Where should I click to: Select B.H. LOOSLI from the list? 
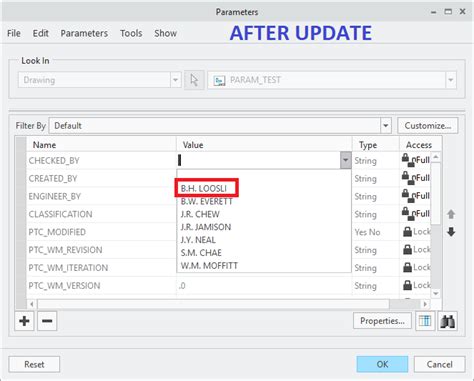click(x=204, y=188)
